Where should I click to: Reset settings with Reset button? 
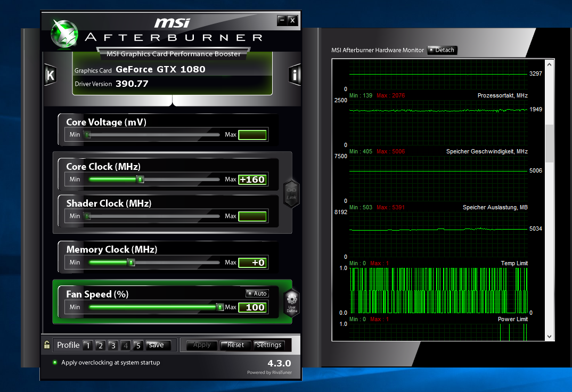click(x=235, y=345)
